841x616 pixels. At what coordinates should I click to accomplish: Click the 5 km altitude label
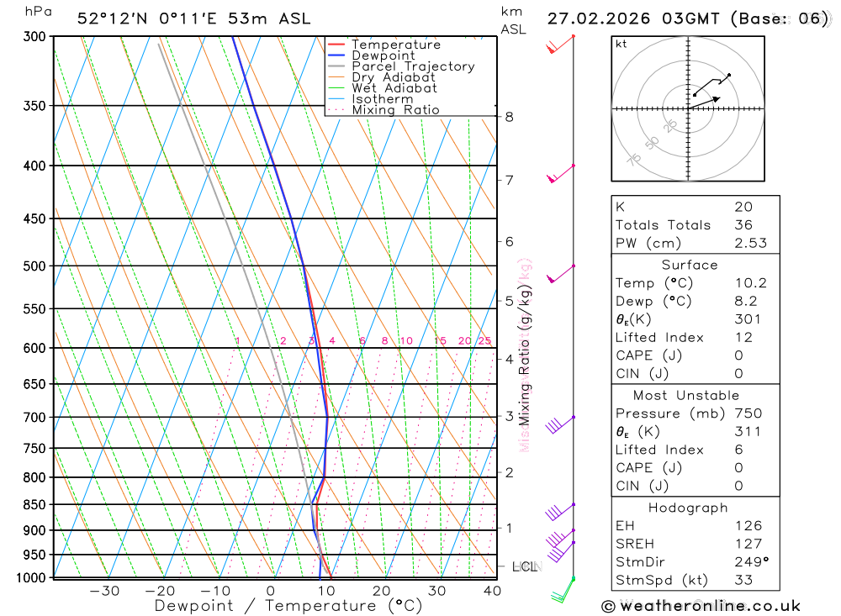pyautogui.click(x=509, y=302)
